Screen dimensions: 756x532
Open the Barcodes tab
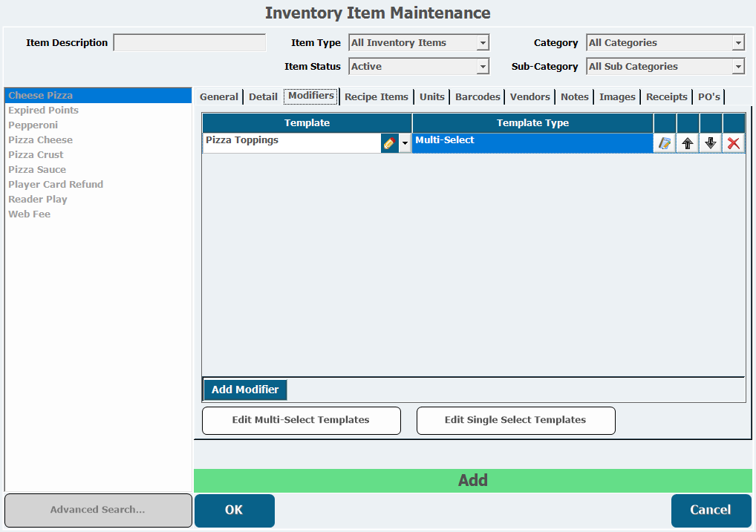tap(478, 97)
